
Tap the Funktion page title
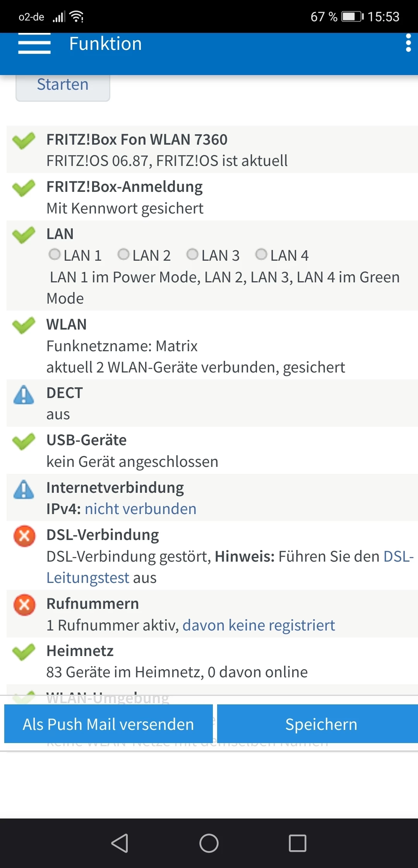click(x=105, y=44)
